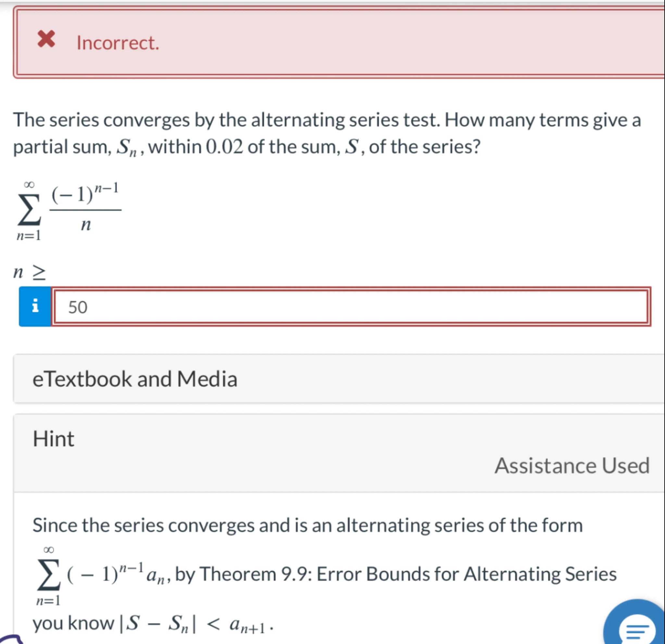Screen dimensions: 665x644
Task: Click the "Assistance Used" label
Action: coord(572,465)
